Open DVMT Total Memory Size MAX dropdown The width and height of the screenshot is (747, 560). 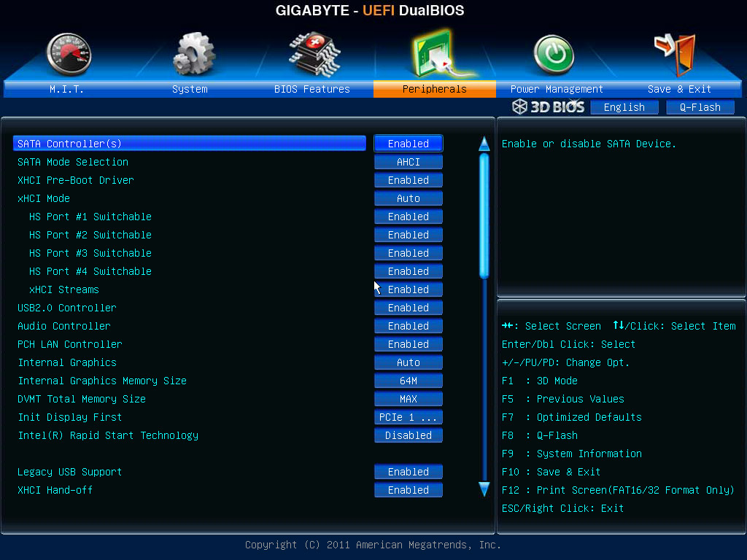tap(409, 399)
